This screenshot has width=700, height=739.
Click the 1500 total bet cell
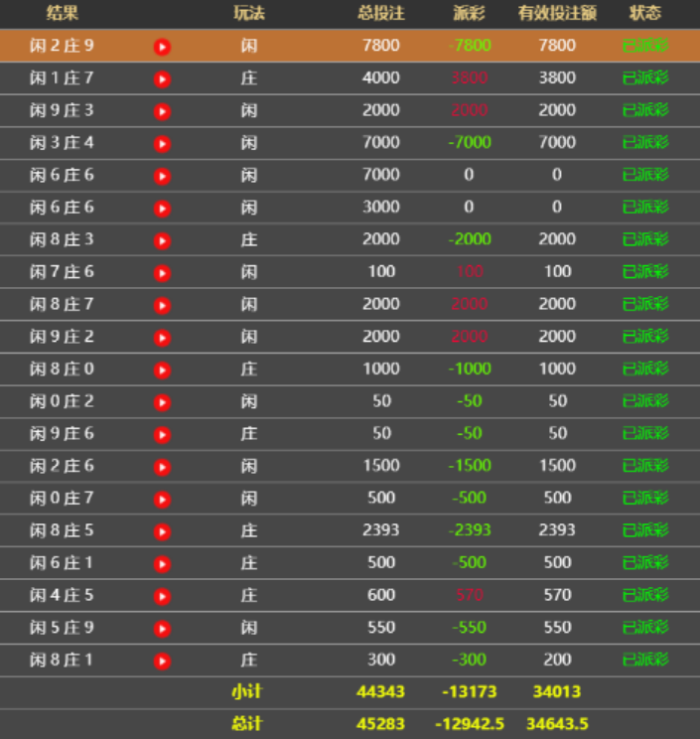pos(381,466)
